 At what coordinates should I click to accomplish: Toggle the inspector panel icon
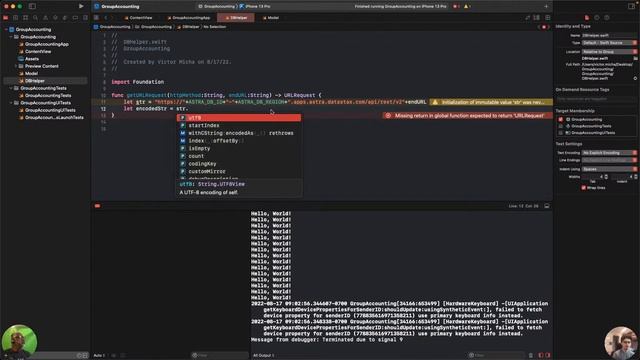(x=631, y=6)
